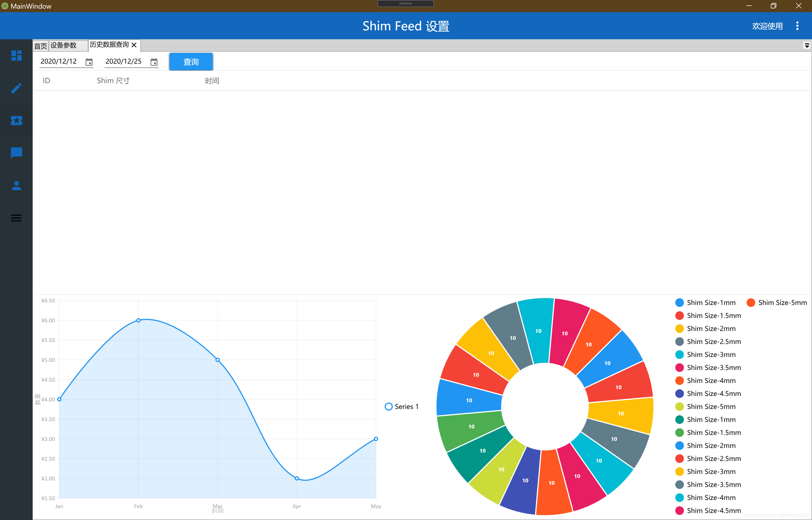Screen dimensions: 812x520
Task: Select the star ticket sidebar icon
Action: (16, 121)
